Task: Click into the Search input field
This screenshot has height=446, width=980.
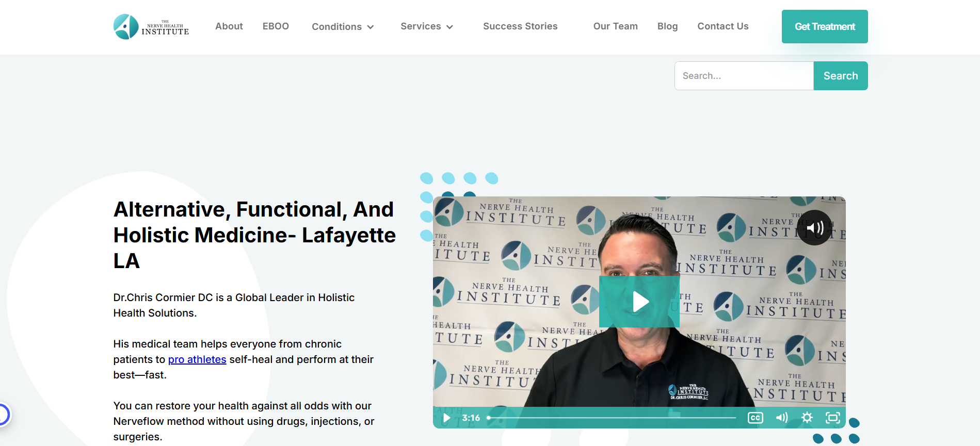Action: [x=744, y=76]
